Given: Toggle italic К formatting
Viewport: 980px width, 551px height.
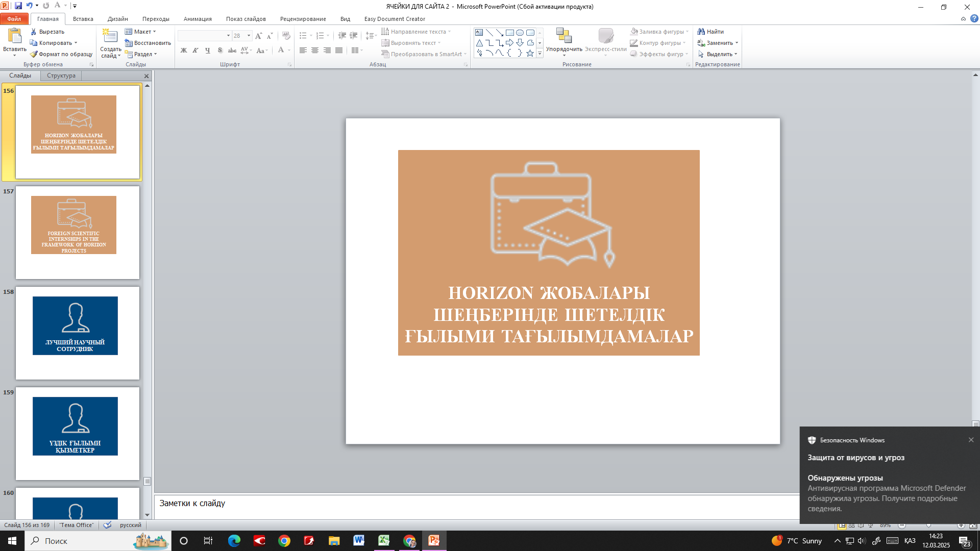Looking at the screenshot, I should [x=195, y=51].
